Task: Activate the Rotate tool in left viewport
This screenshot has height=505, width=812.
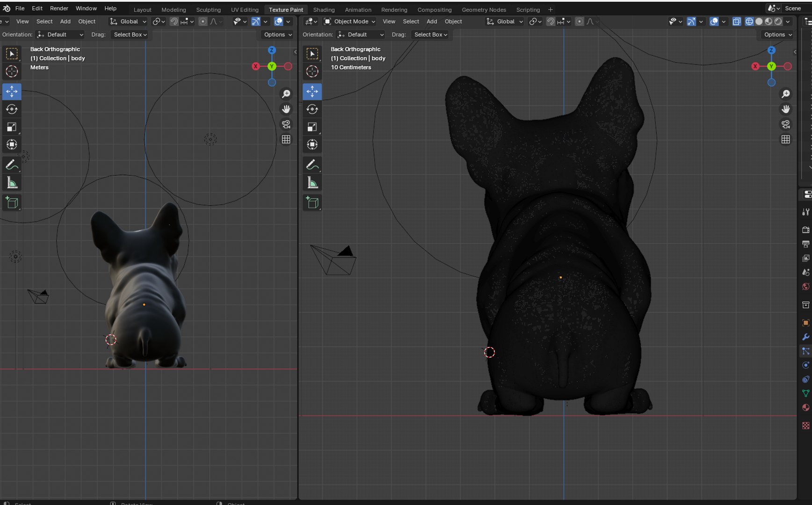Action: 12,109
